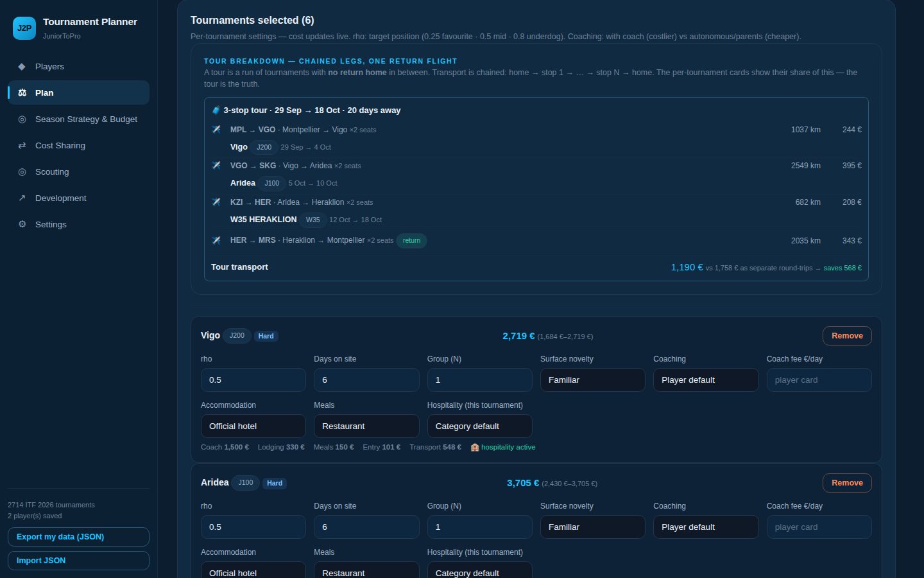924x578 pixels.
Task: Click the Plan scales icon
Action: (x=22, y=92)
